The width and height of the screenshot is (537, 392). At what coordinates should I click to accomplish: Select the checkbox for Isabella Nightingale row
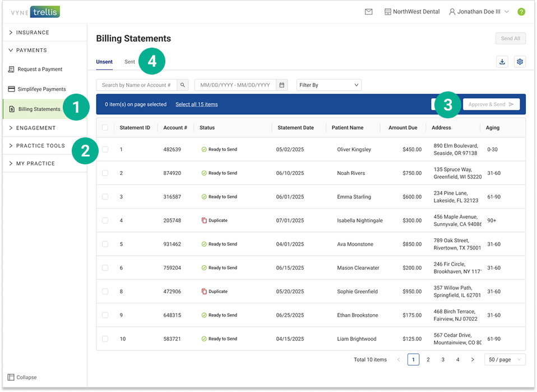[105, 220]
